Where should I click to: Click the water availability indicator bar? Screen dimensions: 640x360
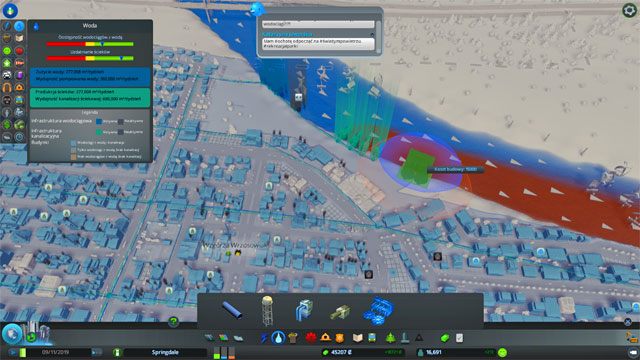click(x=90, y=44)
